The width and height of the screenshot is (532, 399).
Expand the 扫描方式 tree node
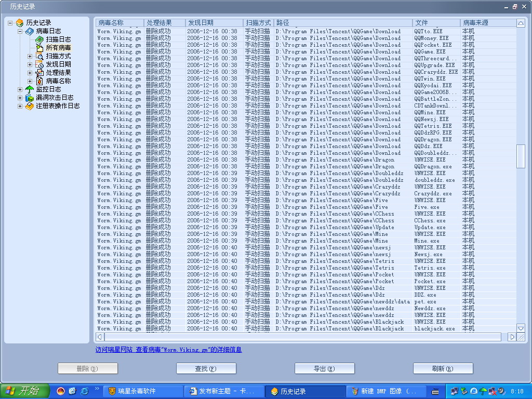(x=30, y=56)
